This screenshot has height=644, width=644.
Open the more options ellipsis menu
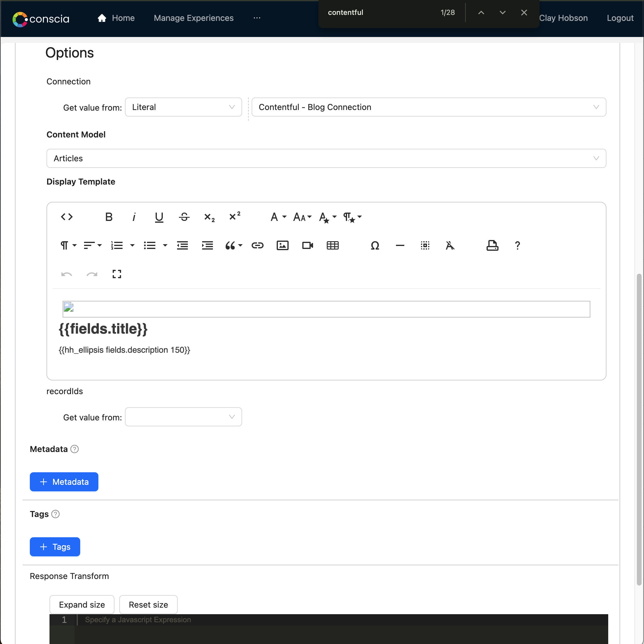click(x=257, y=18)
